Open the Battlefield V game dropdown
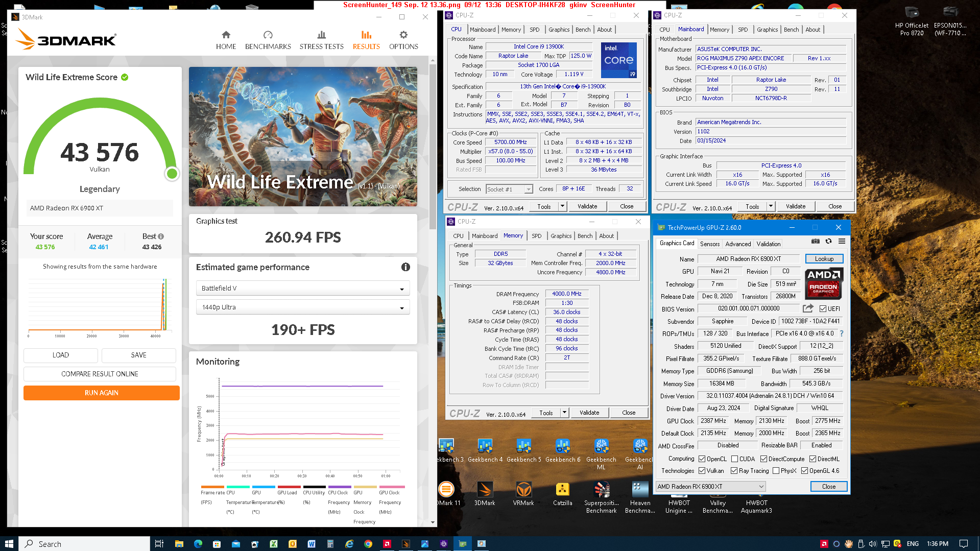980x551 pixels. (303, 289)
